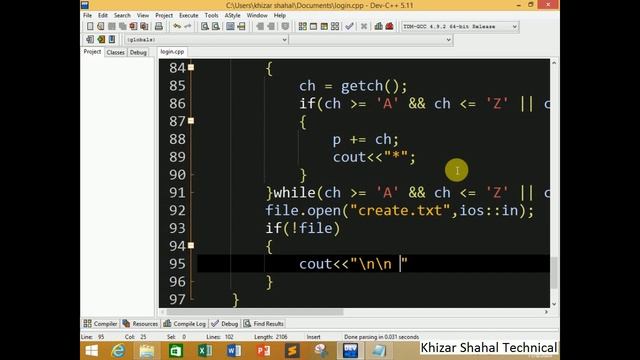The width and height of the screenshot is (640, 360).
Task: Click the horizontal scrollbar right arrow
Action: click(546, 312)
